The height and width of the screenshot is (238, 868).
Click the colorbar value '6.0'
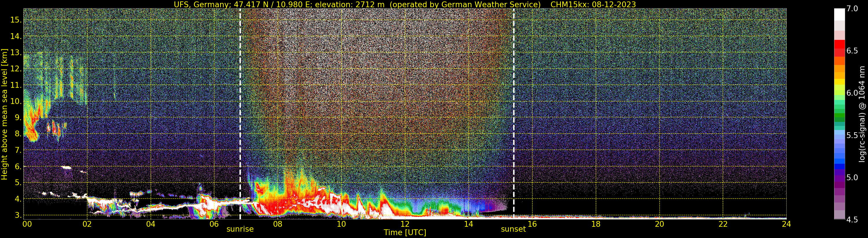coord(852,93)
